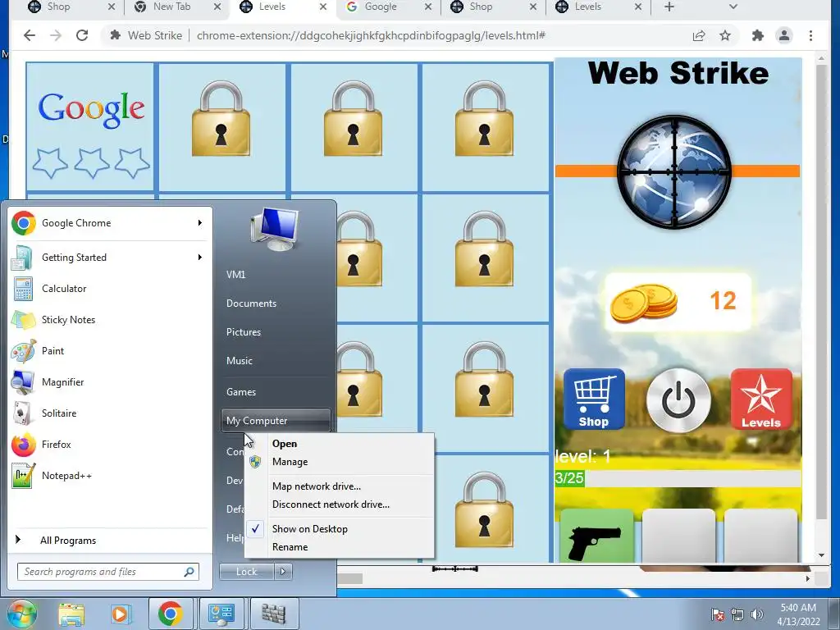840x630 pixels.
Task: Launch Calculator from Start menu
Action: (x=110, y=289)
